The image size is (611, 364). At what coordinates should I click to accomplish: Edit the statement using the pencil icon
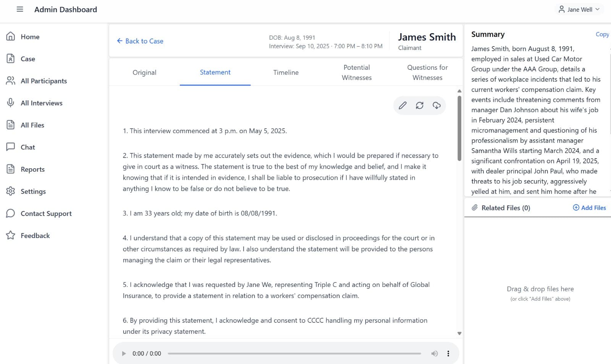[402, 105]
